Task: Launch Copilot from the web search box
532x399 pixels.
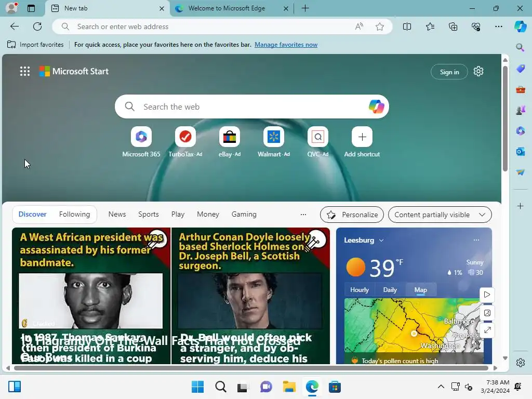Action: [376, 107]
